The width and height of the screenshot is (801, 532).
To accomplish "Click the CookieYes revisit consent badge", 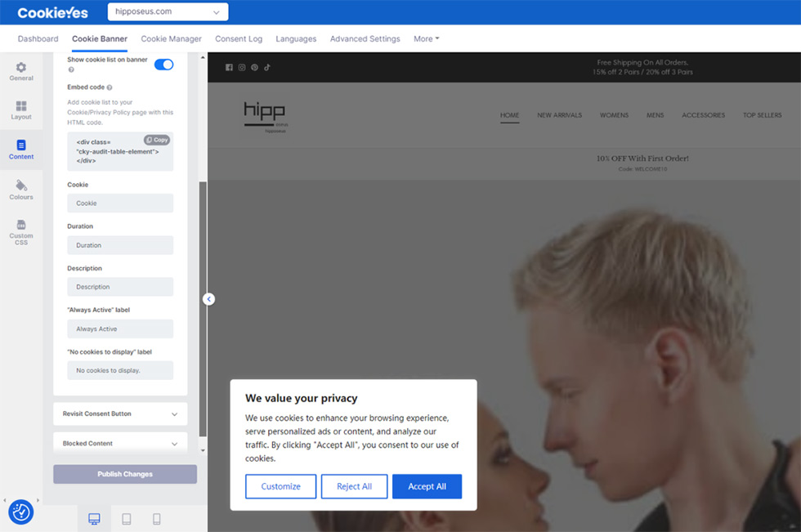I will pyautogui.click(x=21, y=512).
